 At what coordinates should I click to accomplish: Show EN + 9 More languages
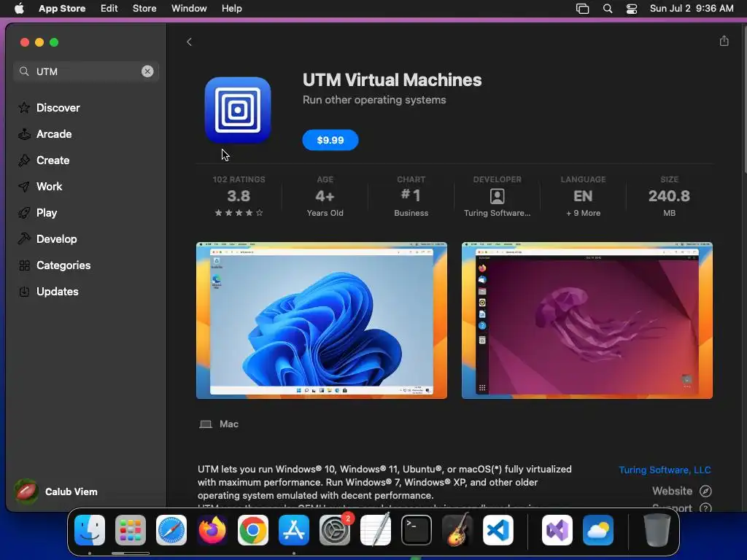pyautogui.click(x=583, y=196)
